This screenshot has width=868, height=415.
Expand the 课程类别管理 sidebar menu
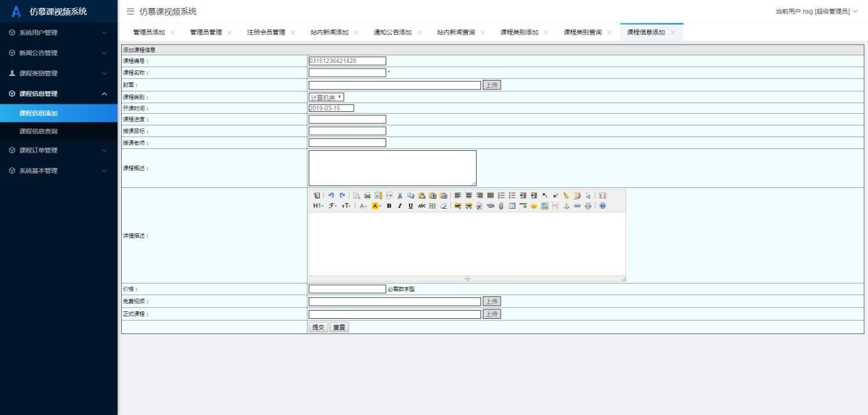(x=58, y=74)
